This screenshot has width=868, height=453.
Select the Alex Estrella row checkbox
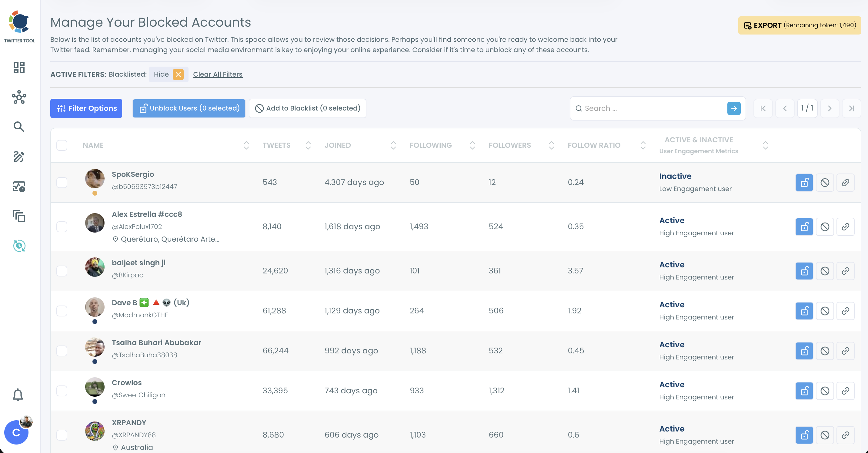[x=62, y=227]
